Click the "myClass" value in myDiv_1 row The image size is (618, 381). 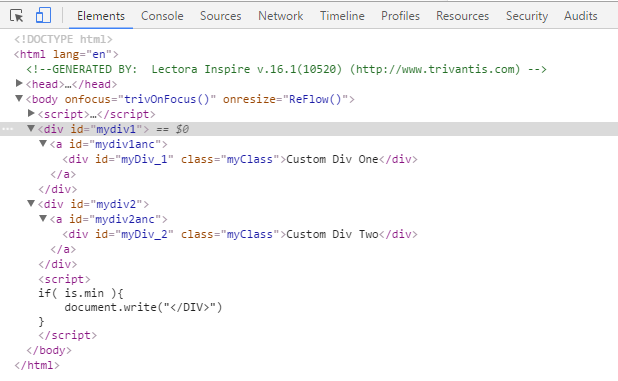(249, 159)
